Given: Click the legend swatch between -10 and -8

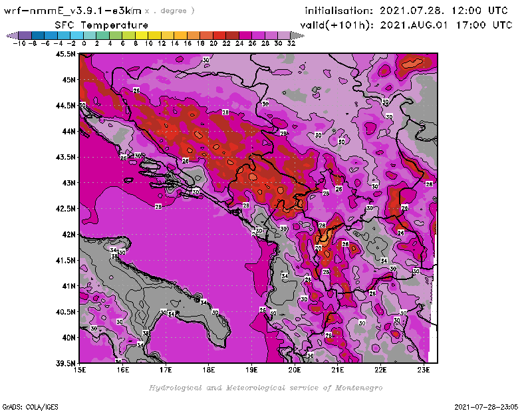Looking at the screenshot, I should pos(25,35).
